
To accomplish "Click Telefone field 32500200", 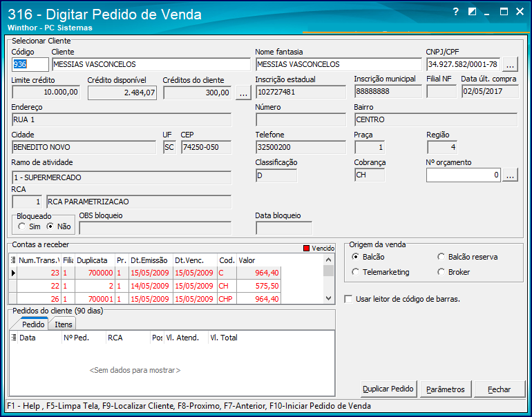I will 301,148.
